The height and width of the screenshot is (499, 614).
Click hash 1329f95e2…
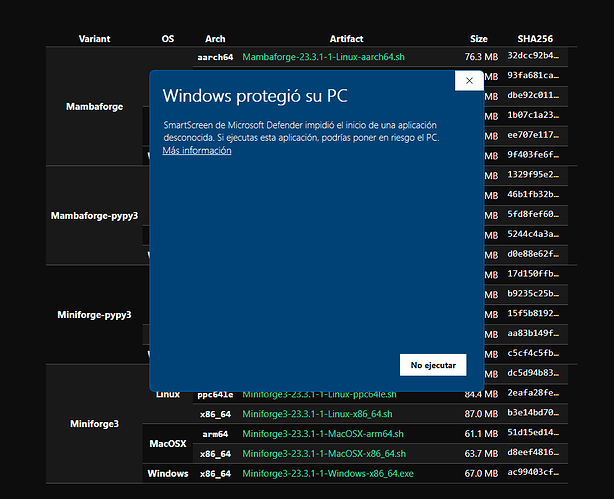533,174
